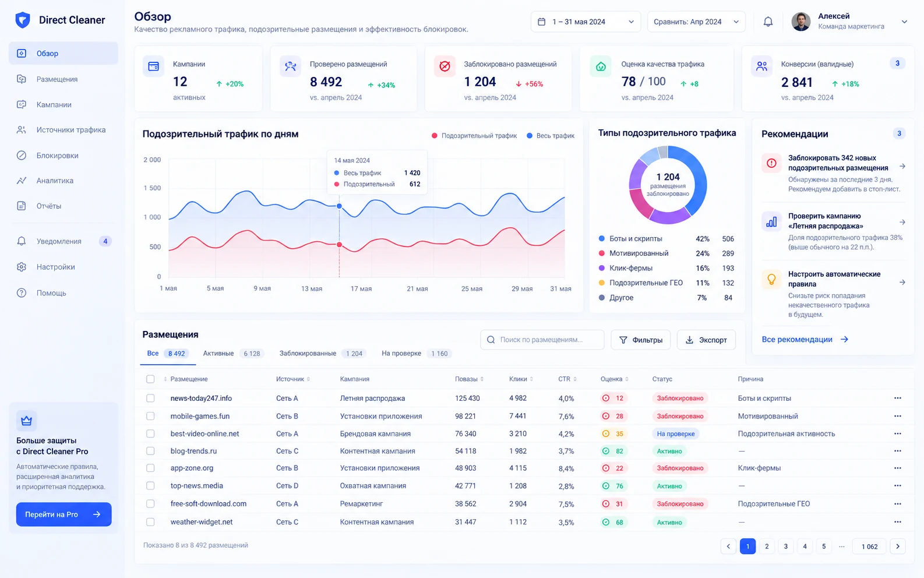The height and width of the screenshot is (578, 924).
Task: Click the Источники трафика sidebar icon
Action: tap(22, 130)
